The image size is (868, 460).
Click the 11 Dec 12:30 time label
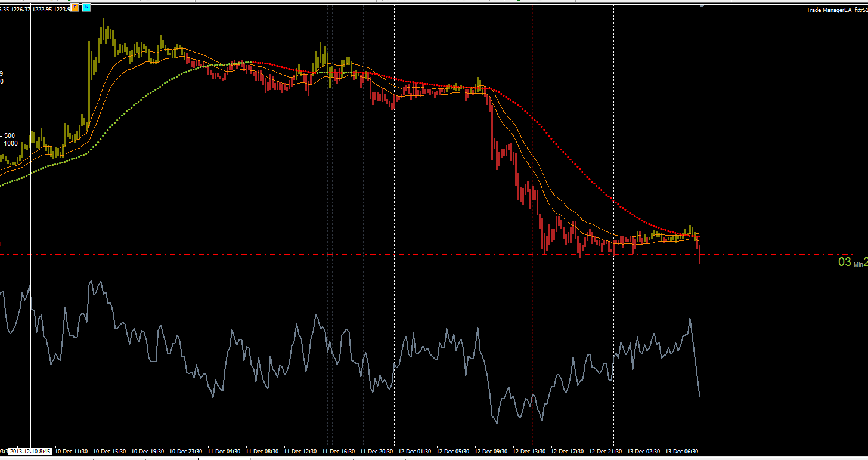pos(300,452)
